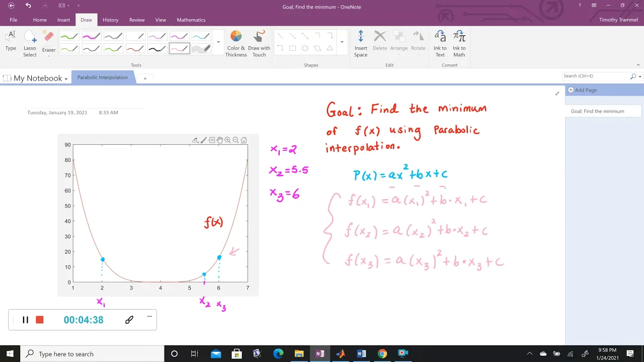Open the History ribbon tab
This screenshot has width=644, height=362.
(x=111, y=20)
